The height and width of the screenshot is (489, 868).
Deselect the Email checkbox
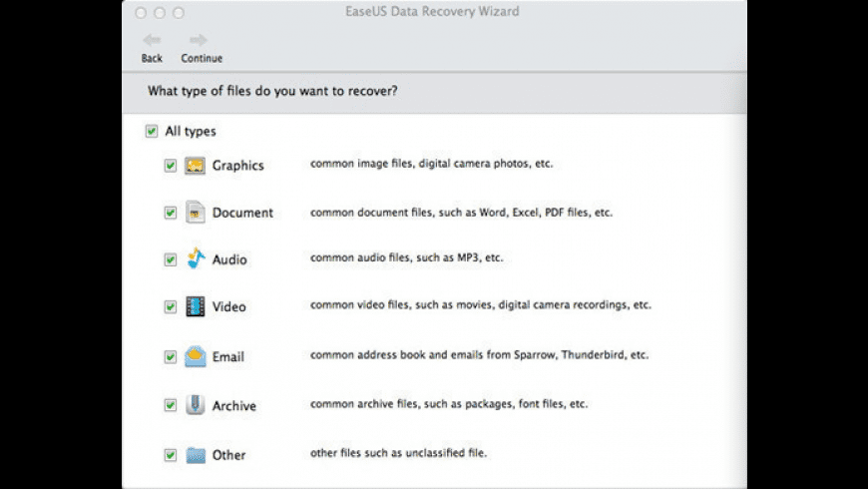pyautogui.click(x=170, y=357)
